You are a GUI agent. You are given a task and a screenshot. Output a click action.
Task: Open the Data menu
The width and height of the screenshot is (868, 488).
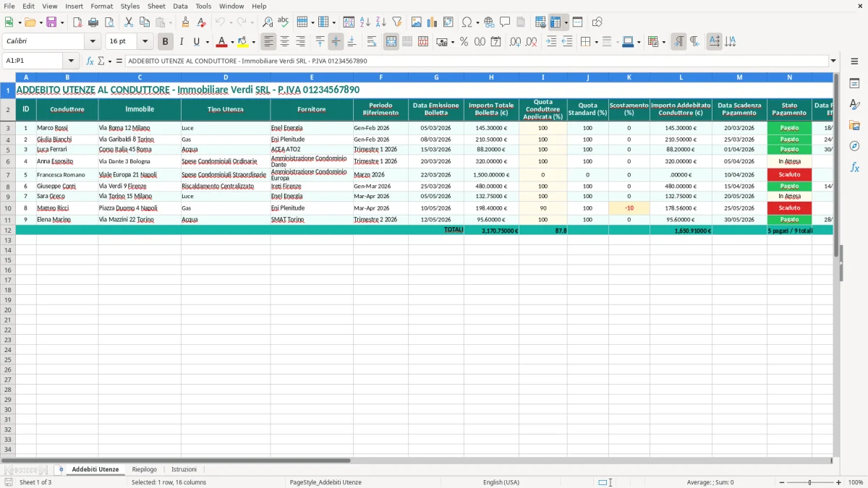click(180, 6)
